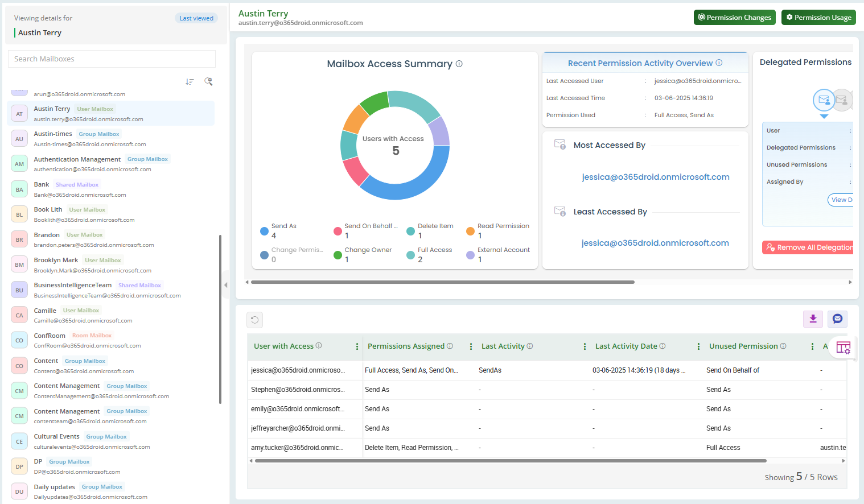Collapse the mailbox list side panel

(225, 285)
